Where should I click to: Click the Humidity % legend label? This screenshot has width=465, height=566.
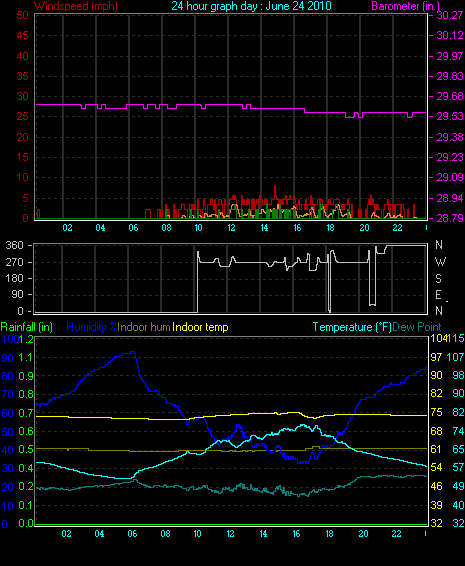92,327
